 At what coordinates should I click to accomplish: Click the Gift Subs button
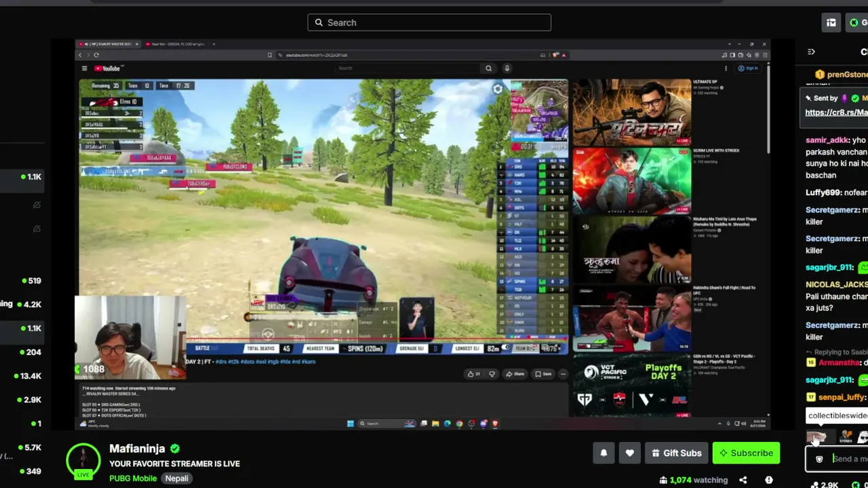point(677,453)
